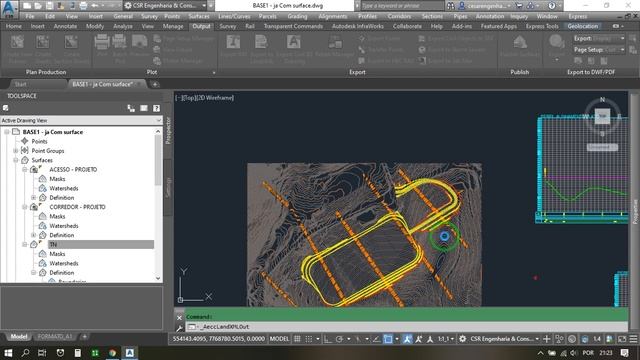
Task: Open the Active Drawing View dropdown
Action: tap(81, 120)
